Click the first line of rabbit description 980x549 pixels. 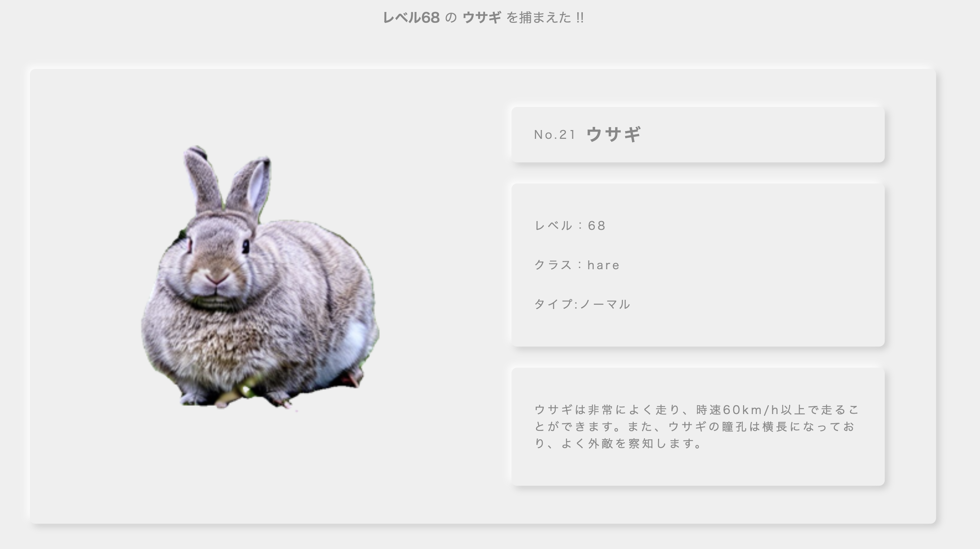click(696, 410)
